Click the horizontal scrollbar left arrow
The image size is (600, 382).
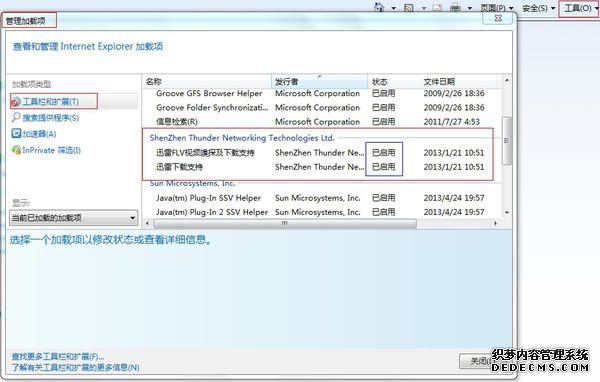[x=148, y=223]
